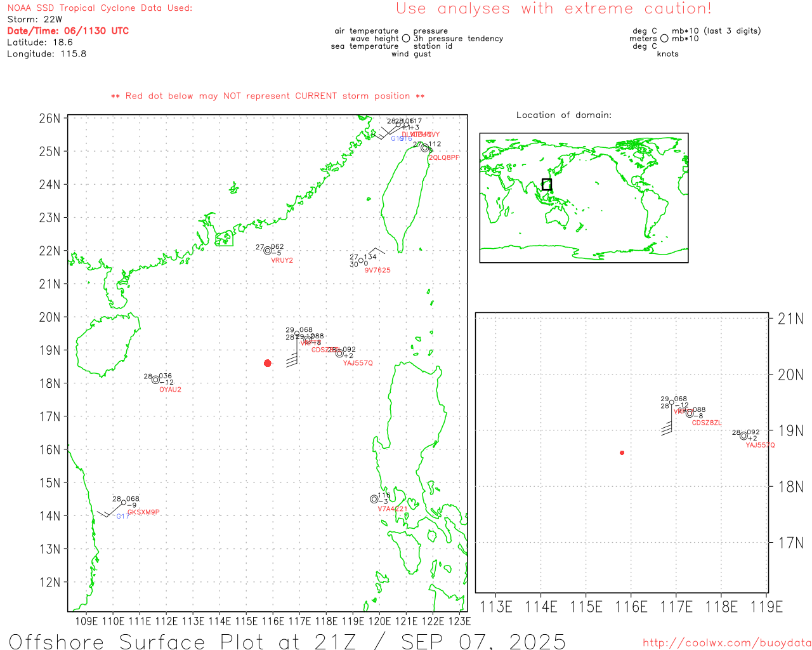
Task: Click the OYAU2 station circle marker
Action: [155, 380]
